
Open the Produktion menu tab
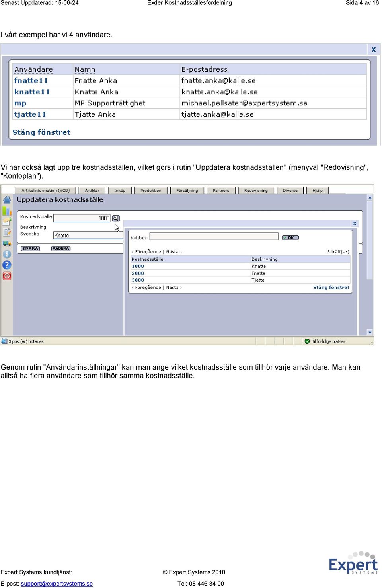click(x=151, y=190)
